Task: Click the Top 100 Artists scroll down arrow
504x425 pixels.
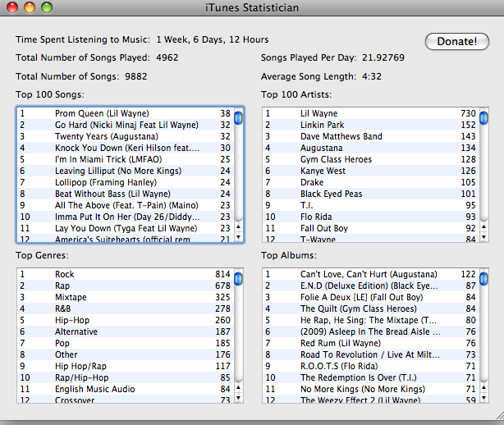Action: pos(483,237)
